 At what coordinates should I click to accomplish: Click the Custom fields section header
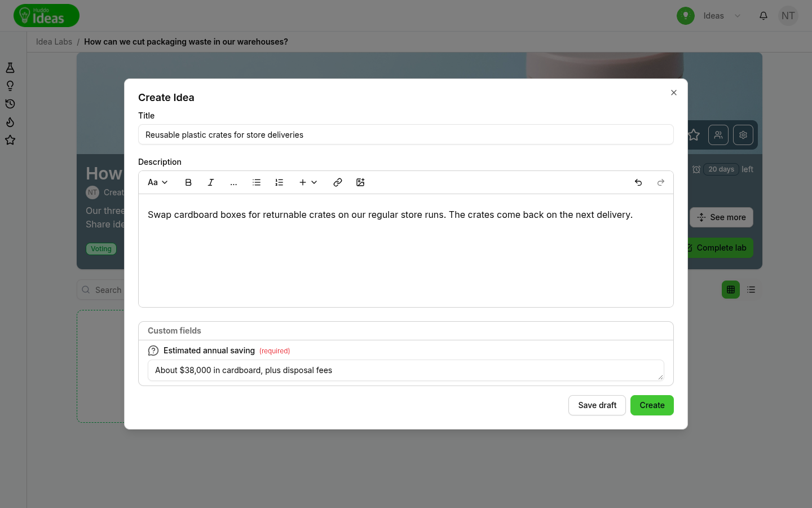point(406,331)
